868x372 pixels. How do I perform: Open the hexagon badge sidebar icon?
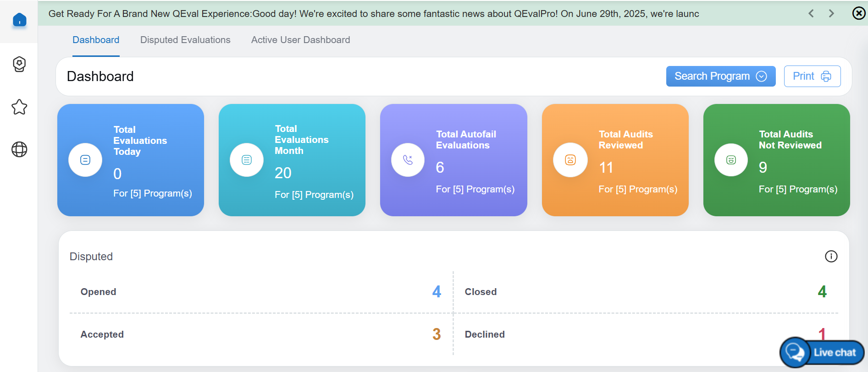(x=19, y=64)
